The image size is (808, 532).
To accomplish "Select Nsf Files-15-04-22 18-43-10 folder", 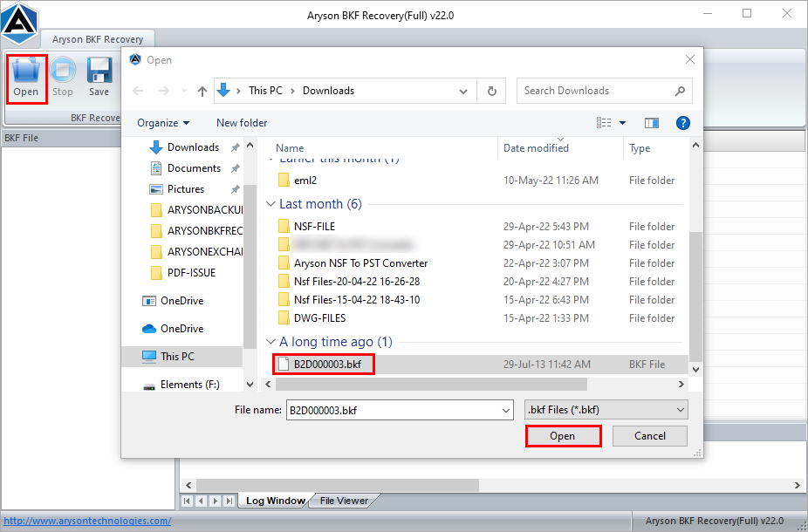I will pyautogui.click(x=357, y=300).
